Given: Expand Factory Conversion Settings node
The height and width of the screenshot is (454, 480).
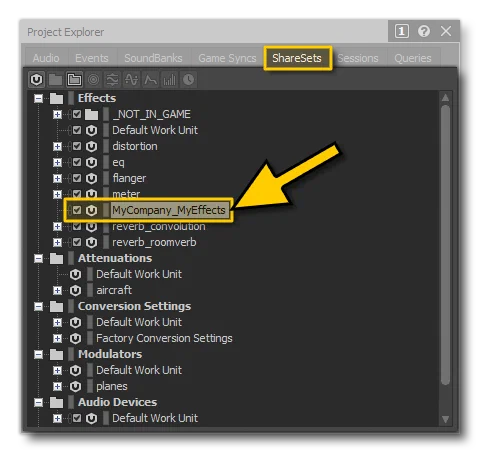Looking at the screenshot, I should (x=57, y=338).
